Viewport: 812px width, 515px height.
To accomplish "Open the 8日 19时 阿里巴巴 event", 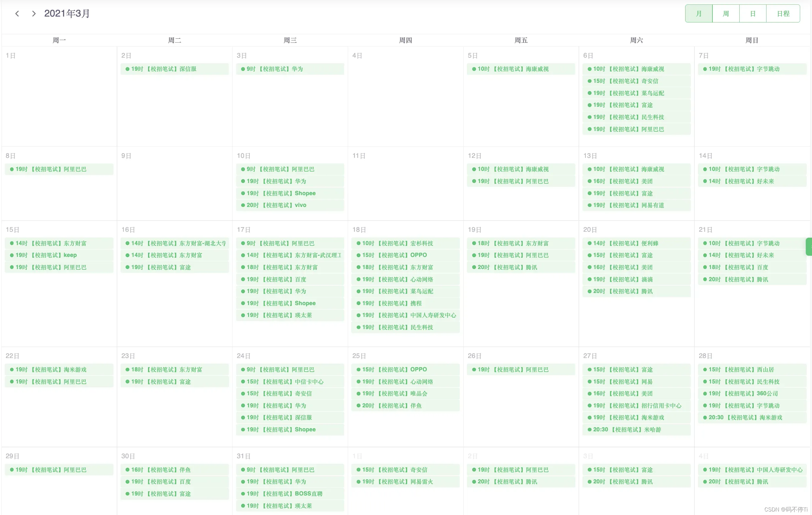I will (59, 169).
